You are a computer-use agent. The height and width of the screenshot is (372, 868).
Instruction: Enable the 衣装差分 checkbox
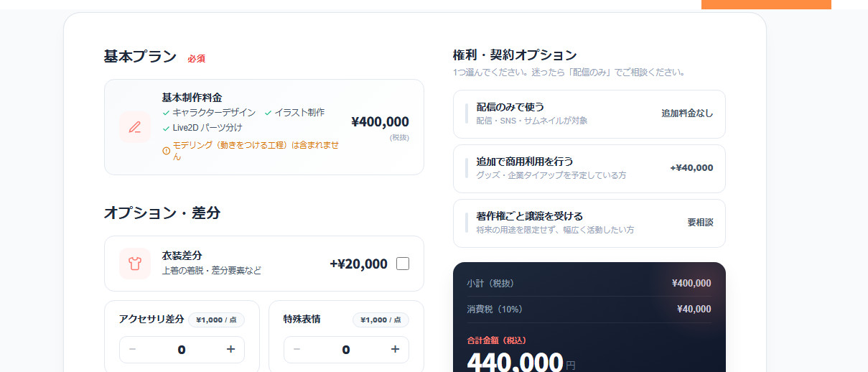click(x=403, y=264)
